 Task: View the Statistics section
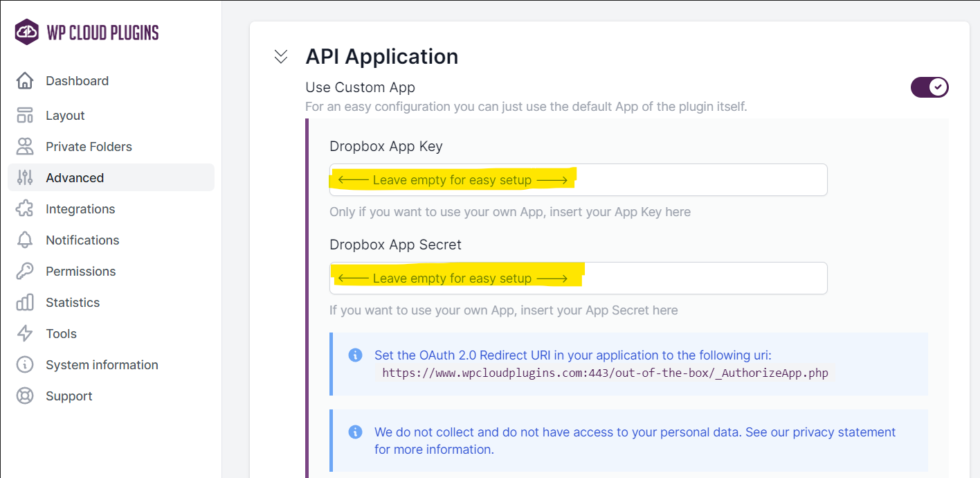coord(111,302)
